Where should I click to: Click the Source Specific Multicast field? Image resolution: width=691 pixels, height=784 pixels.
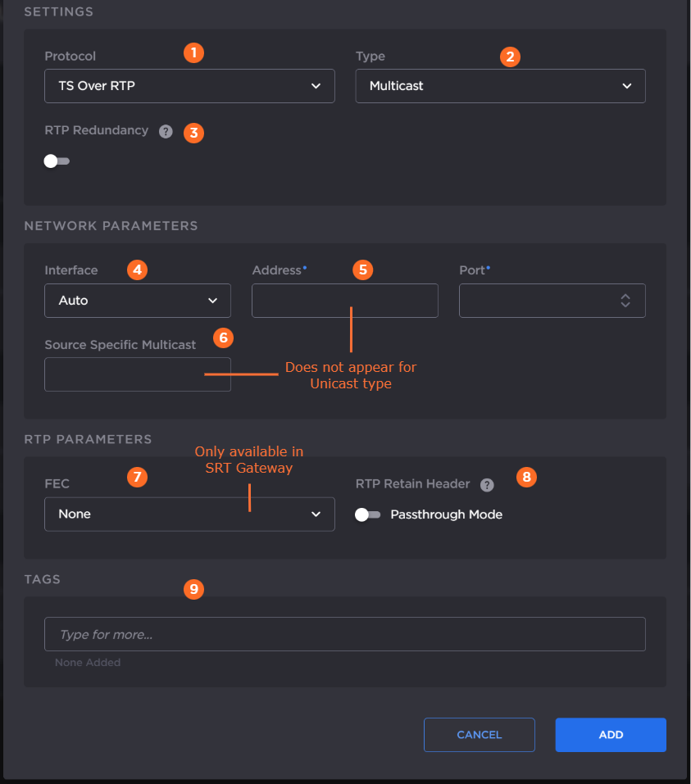point(138,374)
